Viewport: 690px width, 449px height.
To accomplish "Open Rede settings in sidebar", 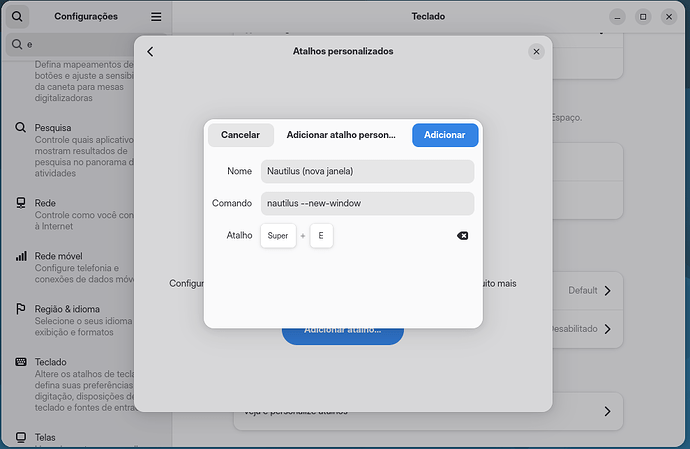I will tap(73, 214).
